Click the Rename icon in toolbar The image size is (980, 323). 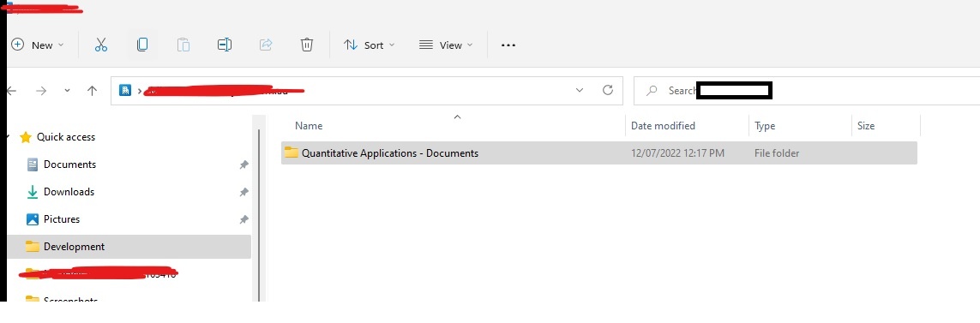pyautogui.click(x=225, y=45)
